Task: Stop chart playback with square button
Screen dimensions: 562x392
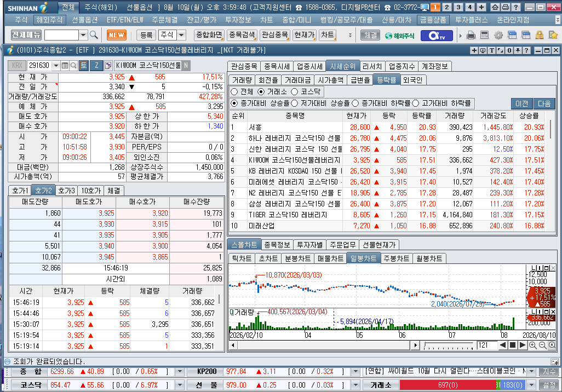Action: [513, 345]
